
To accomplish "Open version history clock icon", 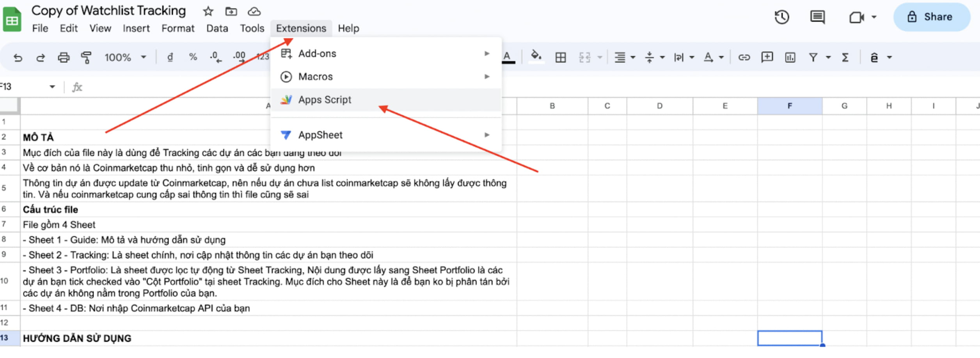I will tap(781, 17).
